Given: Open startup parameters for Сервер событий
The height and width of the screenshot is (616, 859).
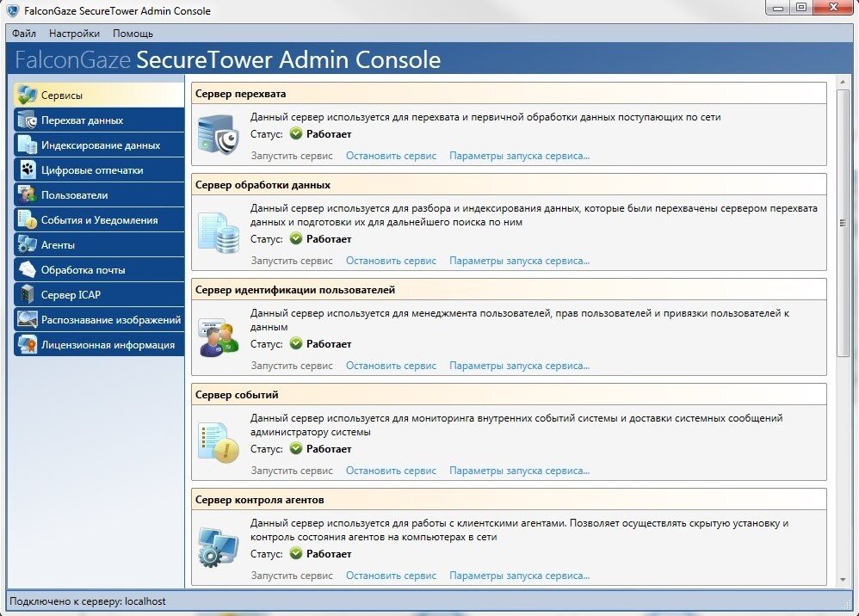Looking at the screenshot, I should pyautogui.click(x=519, y=471).
